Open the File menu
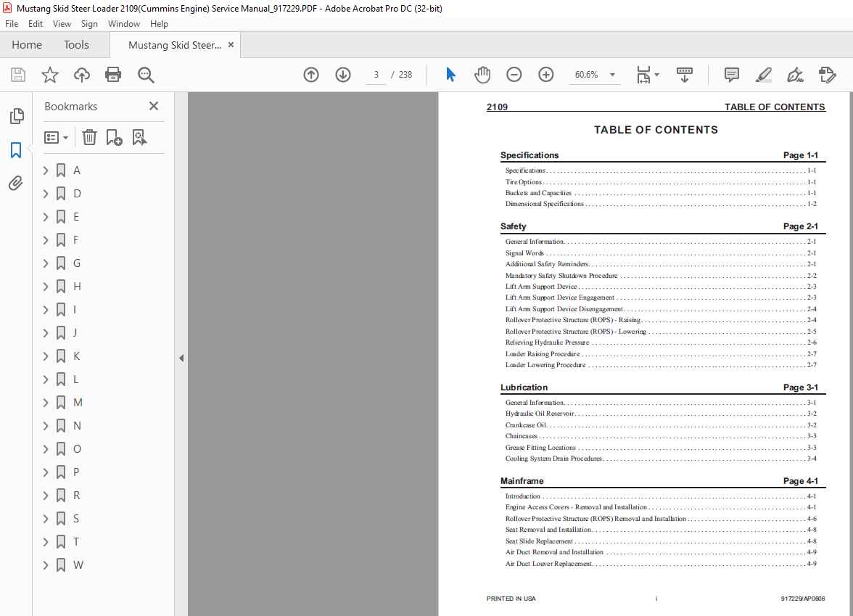Image resolution: width=853 pixels, height=616 pixels. [x=12, y=24]
